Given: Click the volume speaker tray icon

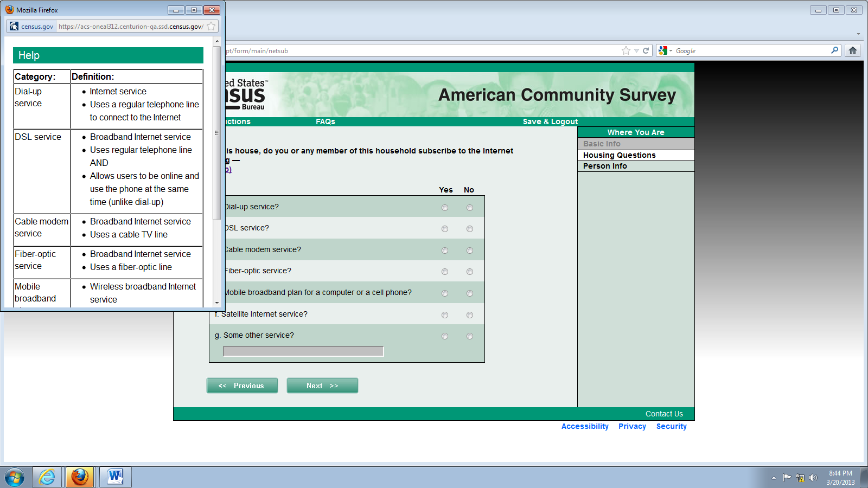Looking at the screenshot, I should (x=813, y=478).
